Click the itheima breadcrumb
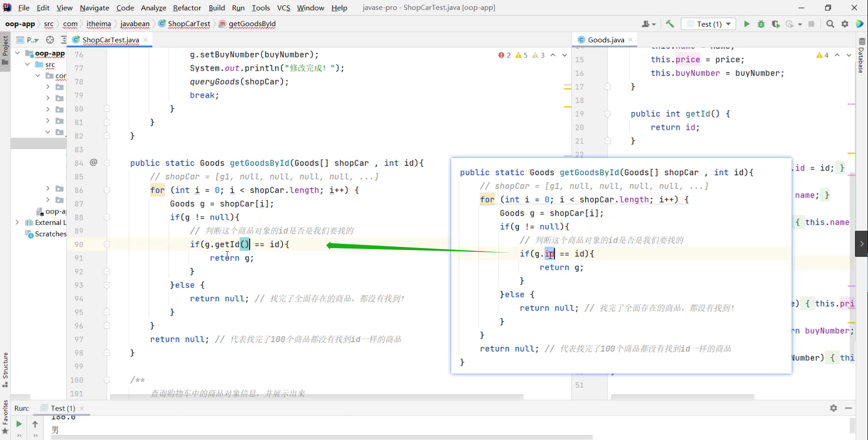This screenshot has height=440, width=868. (x=98, y=24)
